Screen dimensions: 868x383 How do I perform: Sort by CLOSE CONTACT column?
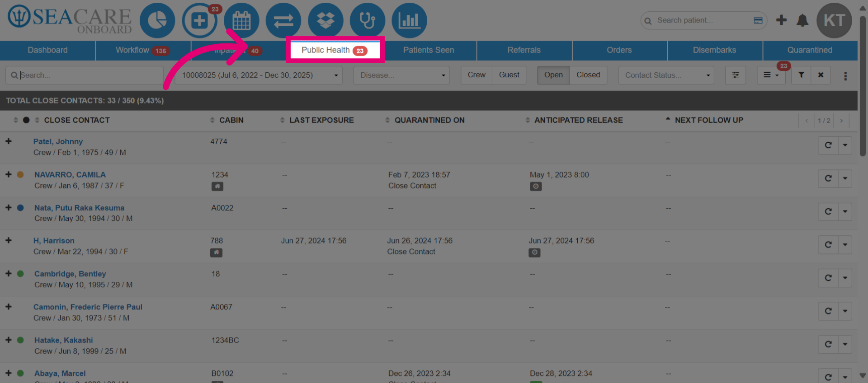pyautogui.click(x=76, y=120)
